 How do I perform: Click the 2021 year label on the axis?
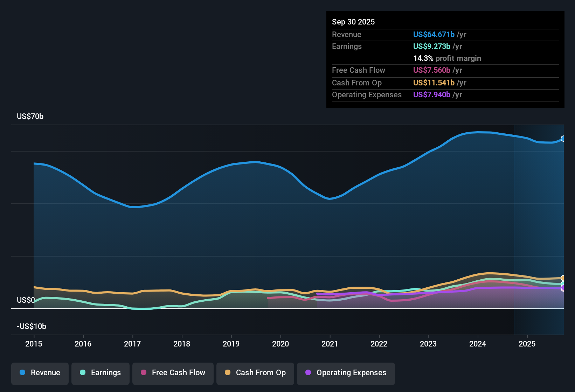[x=330, y=344]
